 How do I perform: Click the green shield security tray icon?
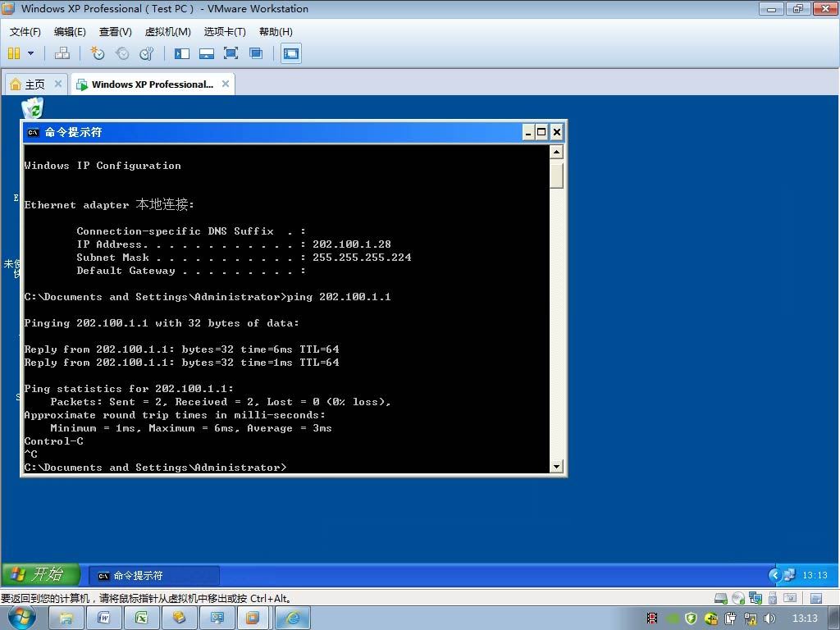click(x=691, y=619)
